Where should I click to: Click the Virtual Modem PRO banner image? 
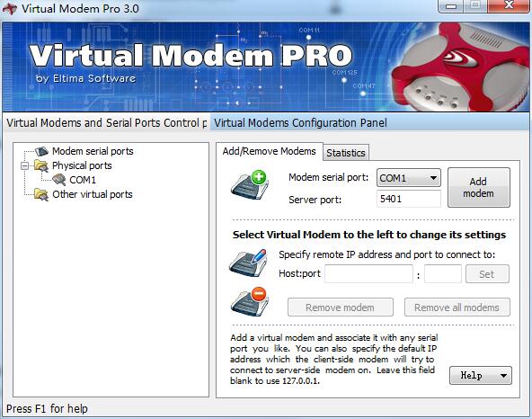pyautogui.click(x=266, y=67)
